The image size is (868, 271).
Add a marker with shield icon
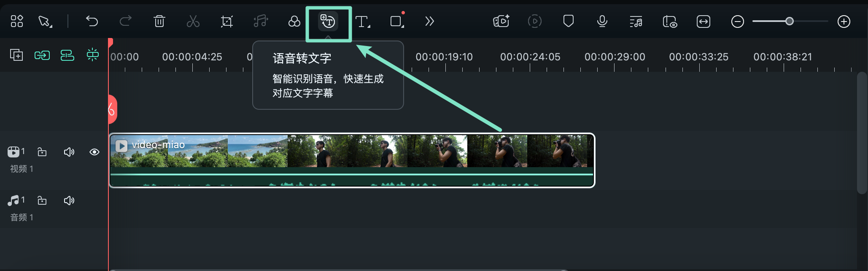569,21
